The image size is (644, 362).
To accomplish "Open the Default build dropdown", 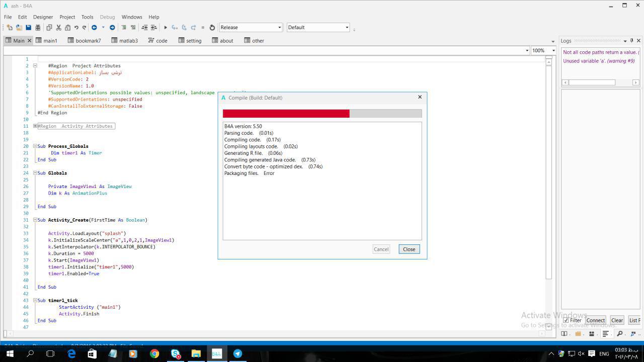I will (318, 28).
